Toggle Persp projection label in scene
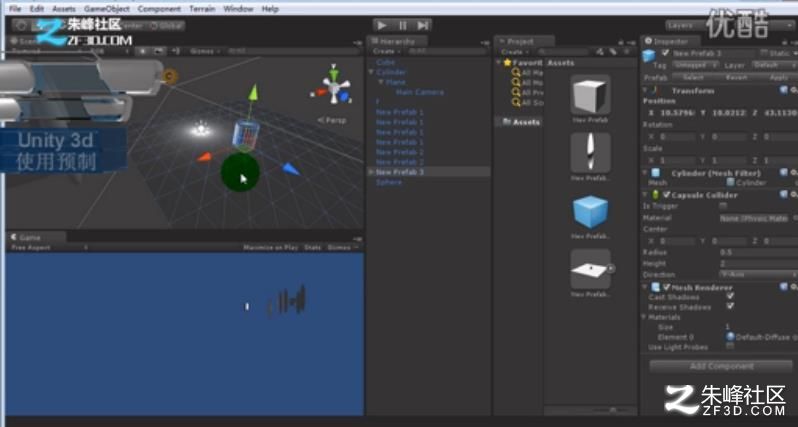798x427 pixels. tap(332, 120)
